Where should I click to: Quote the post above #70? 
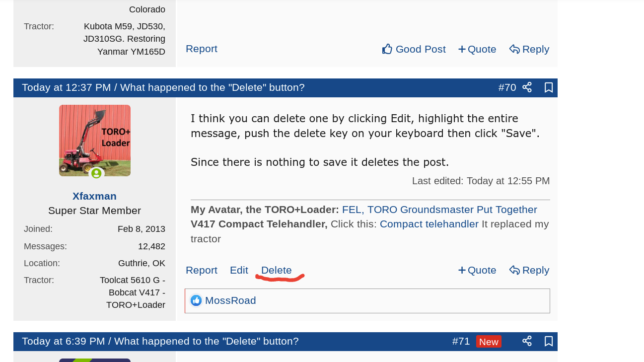(x=477, y=49)
